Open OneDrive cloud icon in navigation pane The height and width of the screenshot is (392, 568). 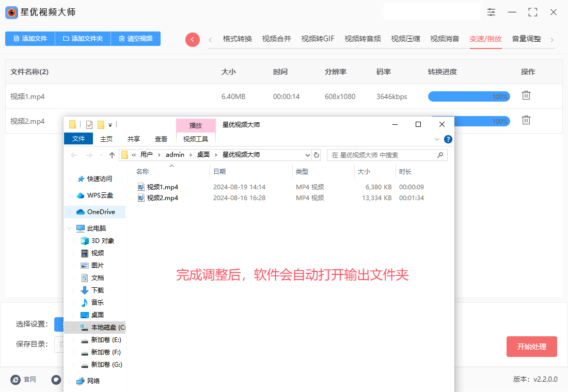(x=81, y=212)
